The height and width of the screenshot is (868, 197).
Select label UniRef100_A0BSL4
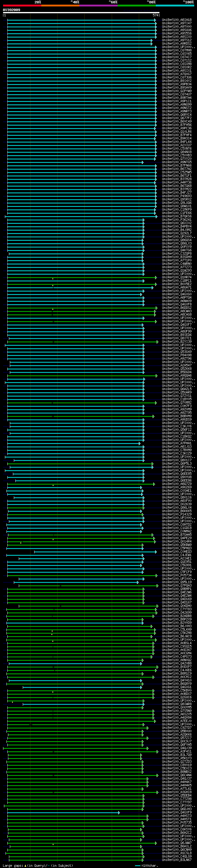pyautogui.click(x=177, y=643)
